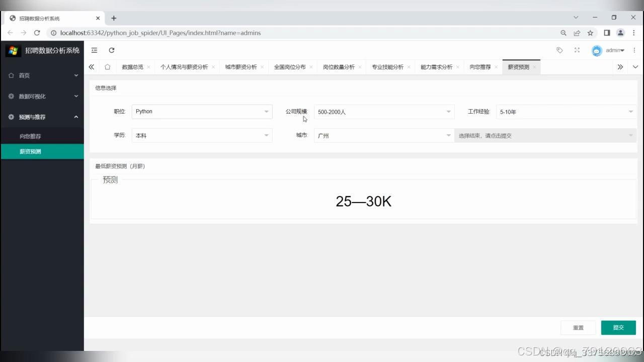This screenshot has width=644, height=362.
Task: Close the 数据总览 tab
Action: pyautogui.click(x=148, y=67)
